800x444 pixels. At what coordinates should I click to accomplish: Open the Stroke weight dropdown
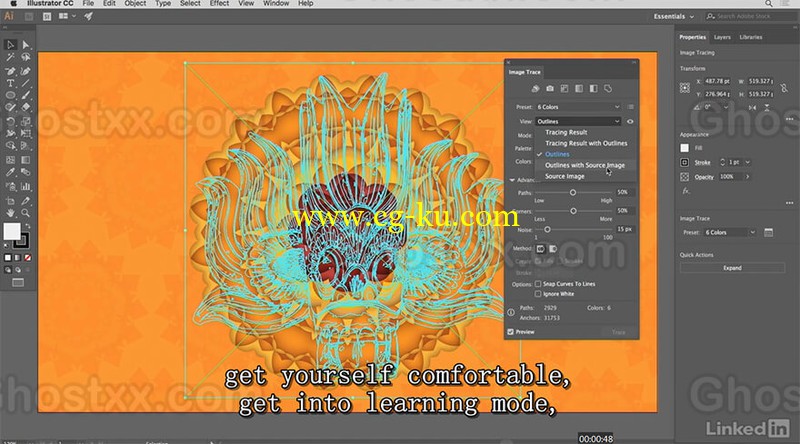click(747, 162)
